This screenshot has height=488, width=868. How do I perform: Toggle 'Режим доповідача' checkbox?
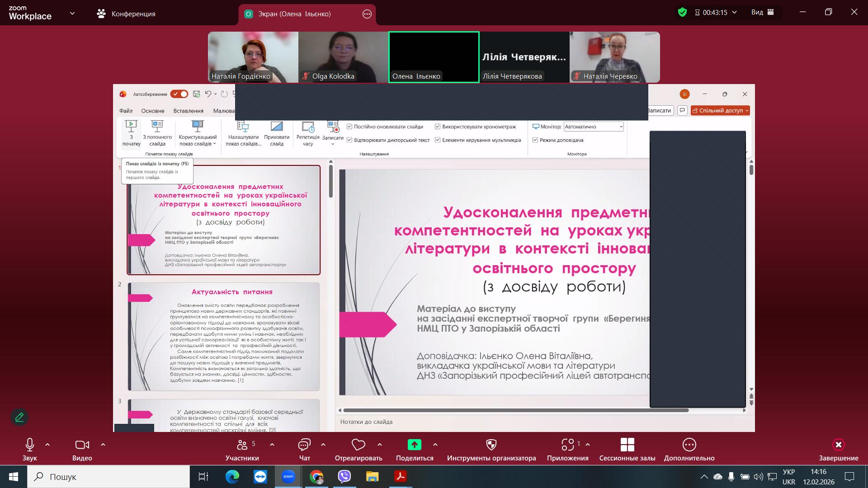coord(535,140)
